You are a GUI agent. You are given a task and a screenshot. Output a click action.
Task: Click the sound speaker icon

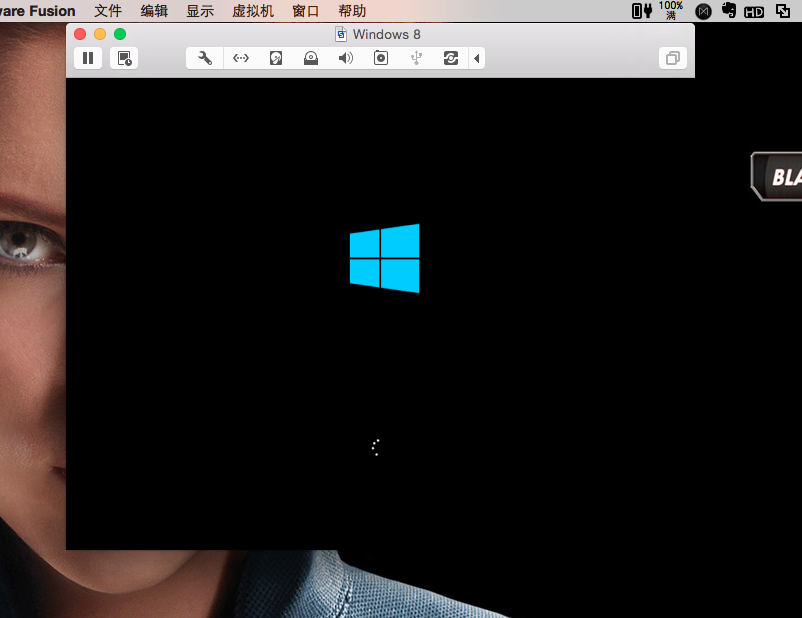346,58
